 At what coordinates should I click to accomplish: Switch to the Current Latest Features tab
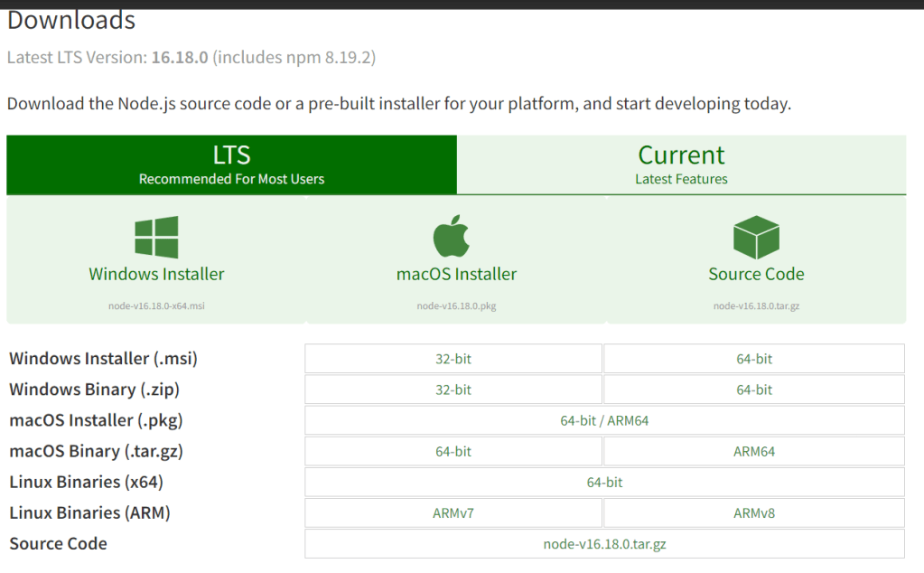[681, 164]
